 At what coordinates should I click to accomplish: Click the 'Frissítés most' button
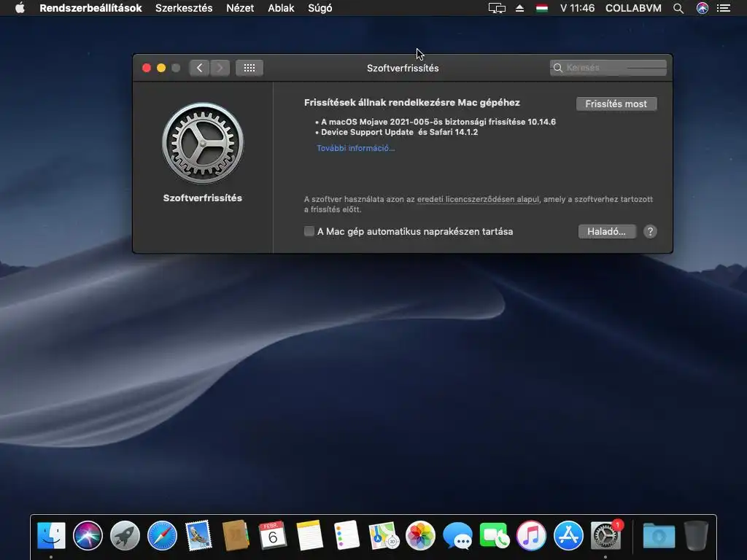tap(616, 104)
